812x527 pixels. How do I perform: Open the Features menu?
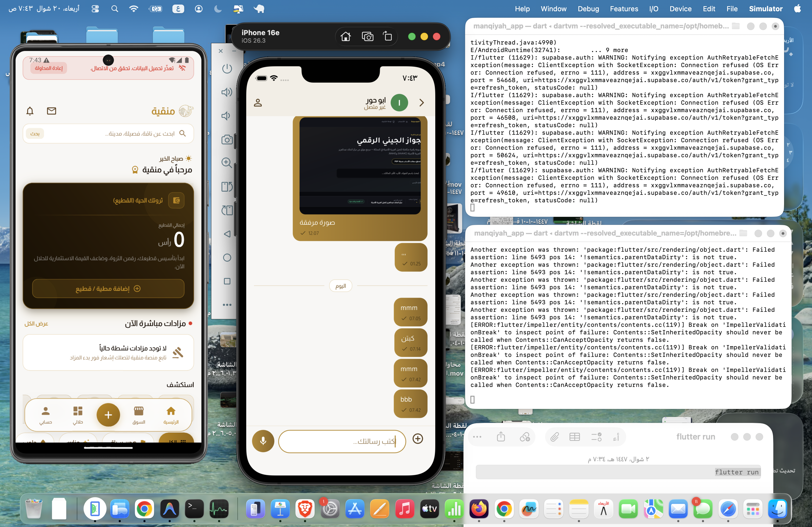pyautogui.click(x=624, y=9)
